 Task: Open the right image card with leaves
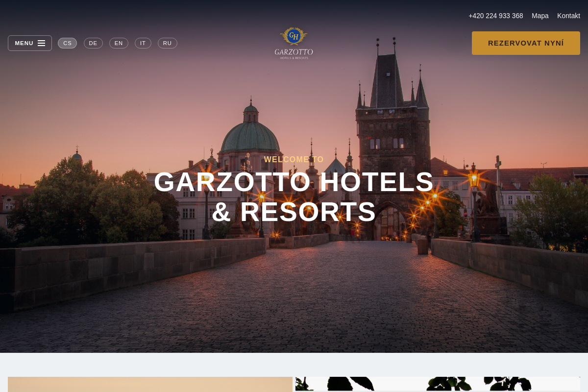click(x=438, y=384)
